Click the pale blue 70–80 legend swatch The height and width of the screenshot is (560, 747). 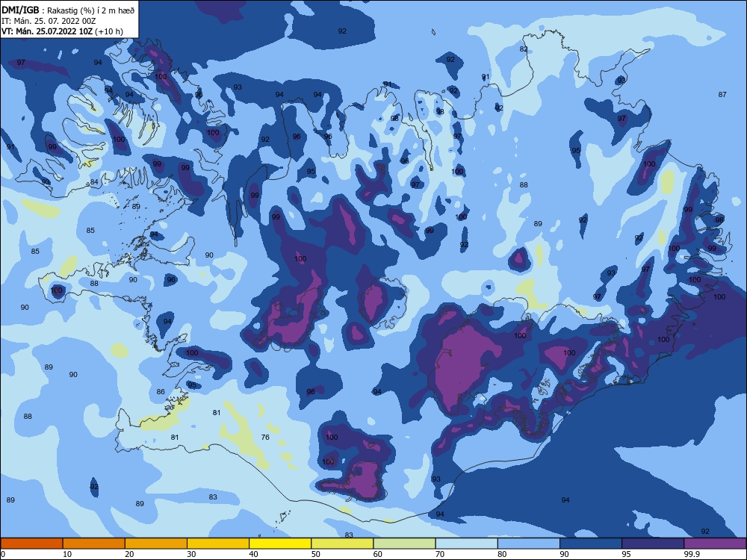pyautogui.click(x=467, y=544)
